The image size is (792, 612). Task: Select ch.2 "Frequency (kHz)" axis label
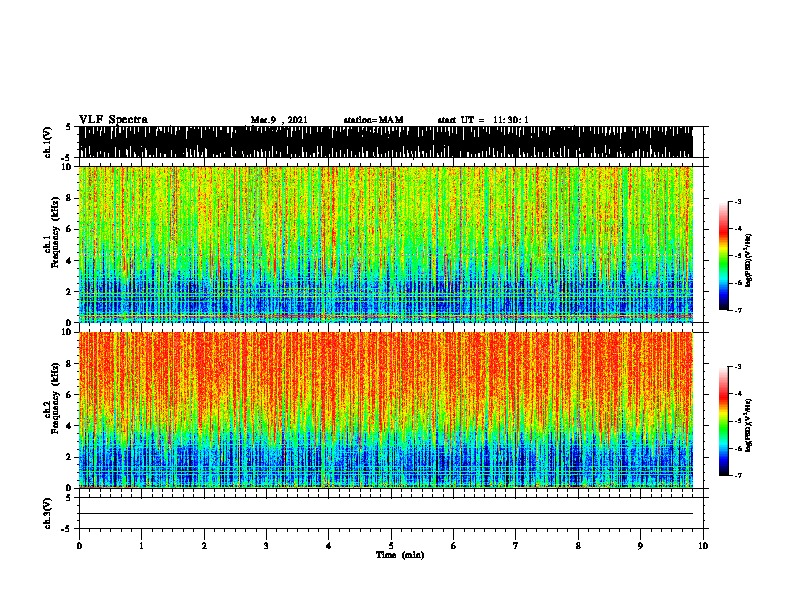tap(55, 398)
